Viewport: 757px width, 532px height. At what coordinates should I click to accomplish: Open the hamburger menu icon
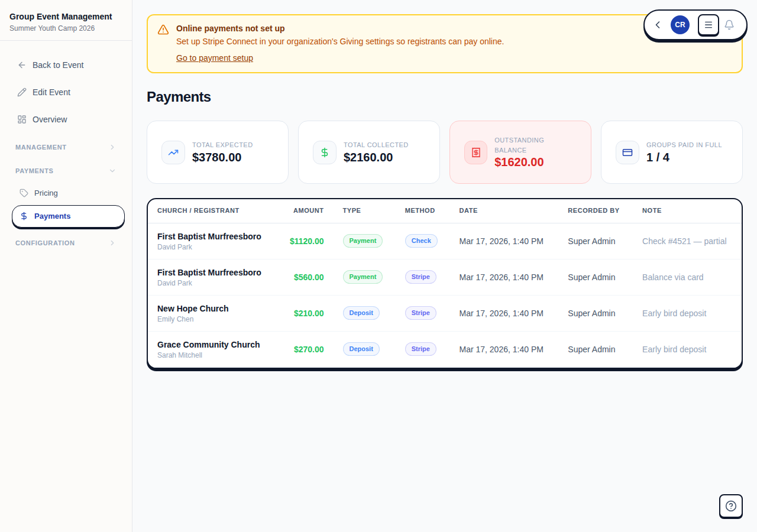tap(708, 25)
